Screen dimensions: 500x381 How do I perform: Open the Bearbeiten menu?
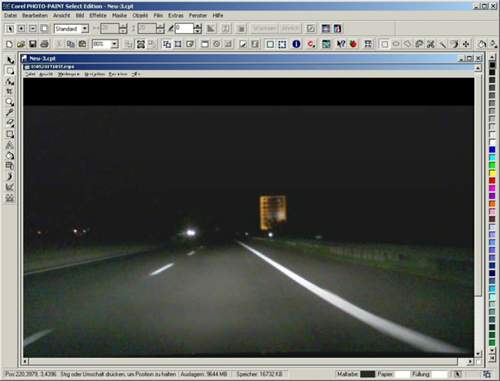pyautogui.click(x=35, y=15)
